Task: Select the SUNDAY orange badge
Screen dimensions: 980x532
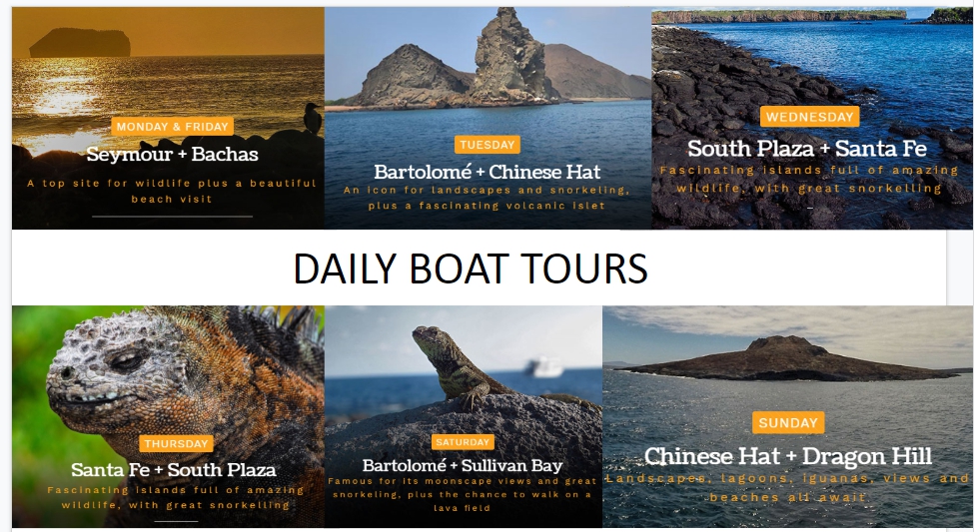Action: pos(788,423)
